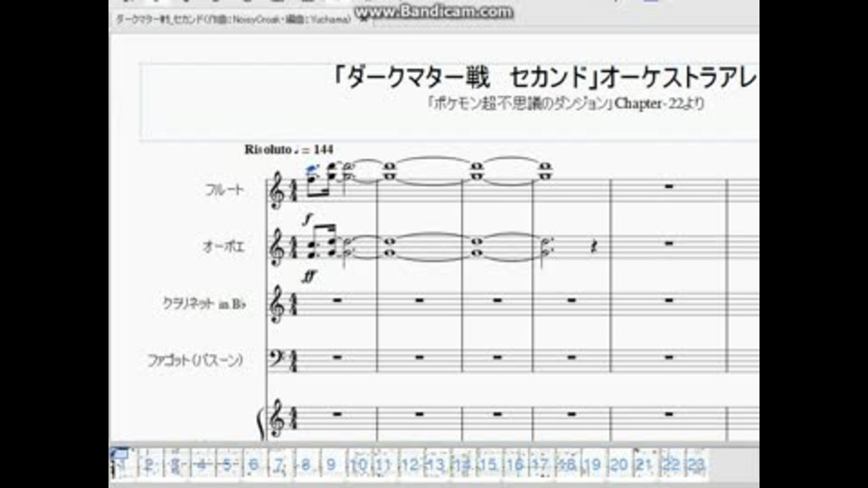868x488 pixels.
Task: Go to page 12 in the navigator
Action: point(410,464)
